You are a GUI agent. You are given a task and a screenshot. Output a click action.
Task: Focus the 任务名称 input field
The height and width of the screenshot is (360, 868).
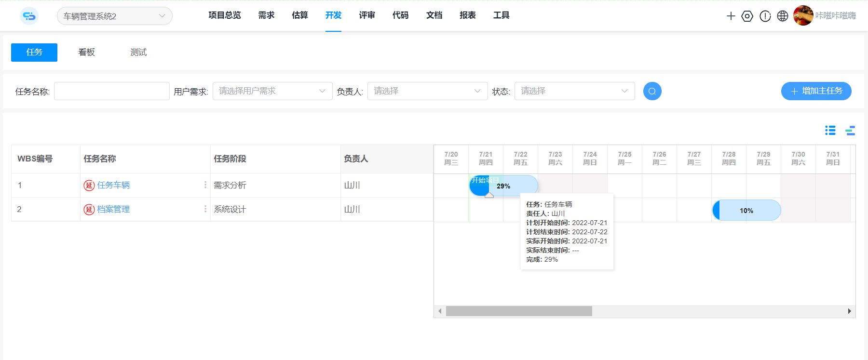point(112,91)
